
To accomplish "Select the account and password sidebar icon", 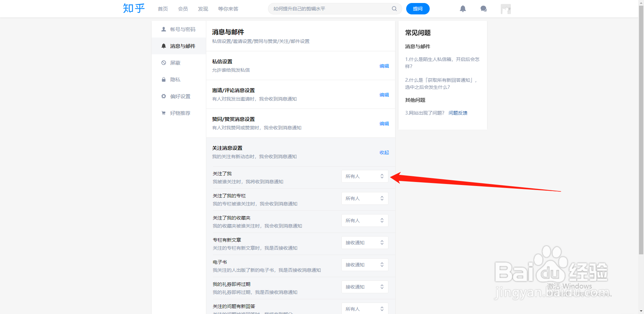I will [x=164, y=29].
